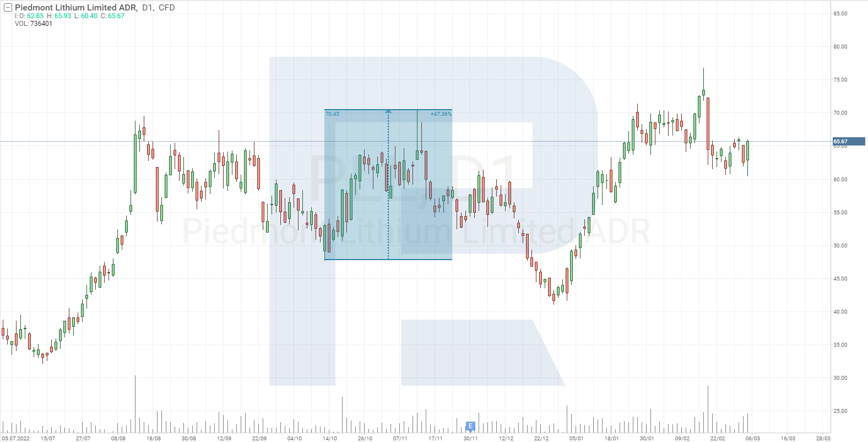Click the 05/01 date label
868x442 pixels.
[577, 439]
